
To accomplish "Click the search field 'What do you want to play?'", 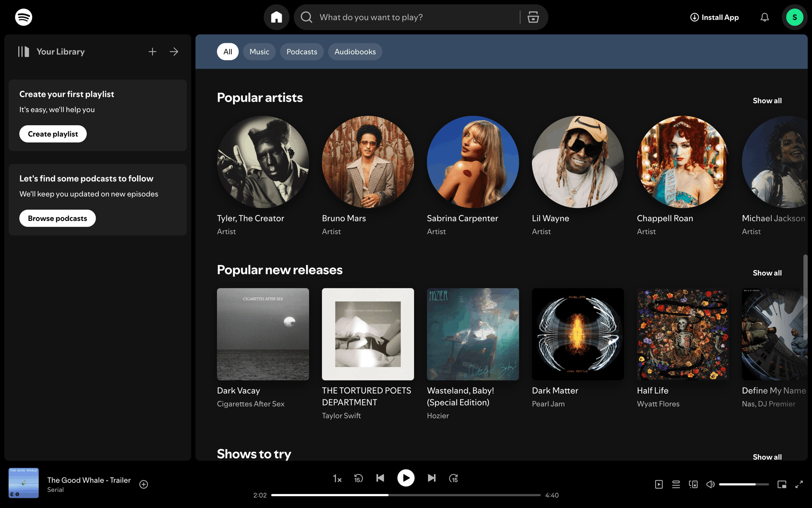I will [417, 17].
